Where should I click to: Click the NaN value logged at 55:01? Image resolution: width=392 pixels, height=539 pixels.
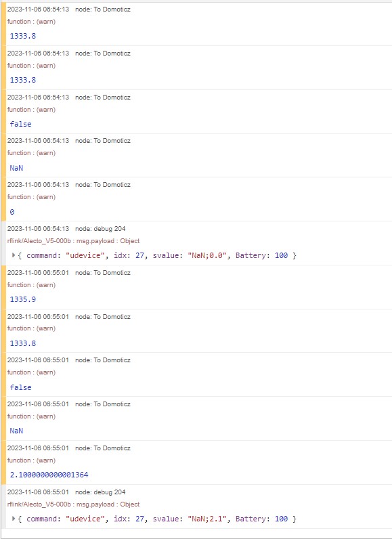[x=16, y=431]
